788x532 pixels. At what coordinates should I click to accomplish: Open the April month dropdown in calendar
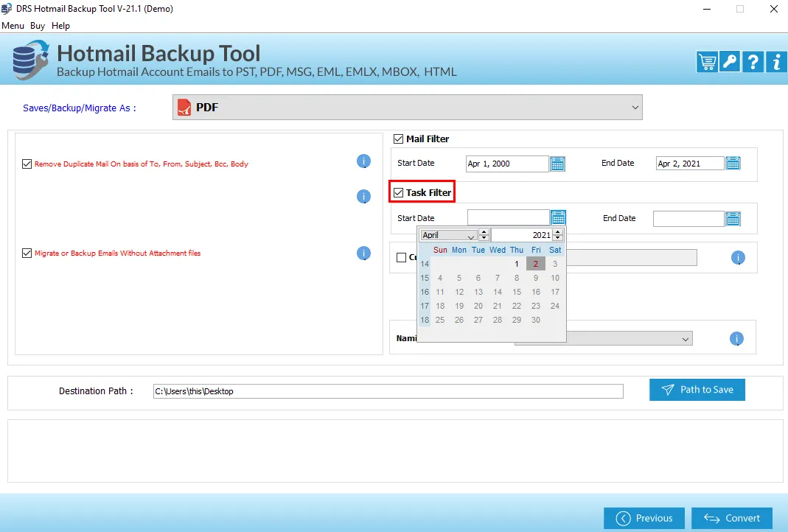point(449,235)
